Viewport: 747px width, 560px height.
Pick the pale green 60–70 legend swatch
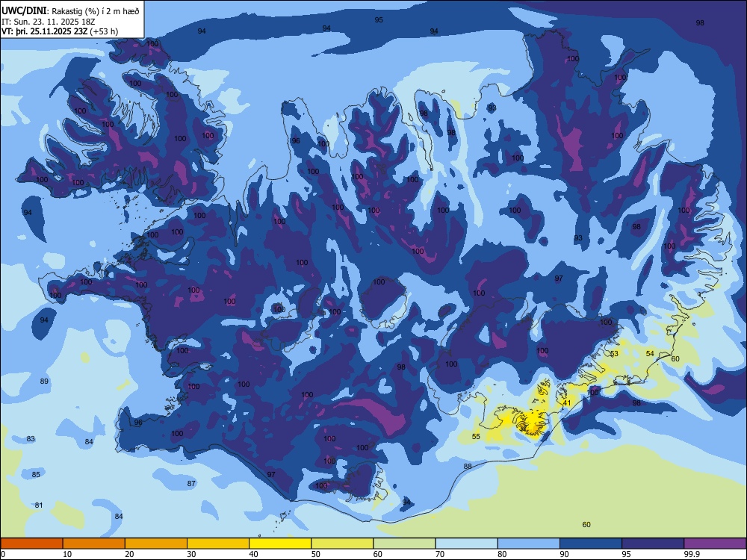[404, 544]
